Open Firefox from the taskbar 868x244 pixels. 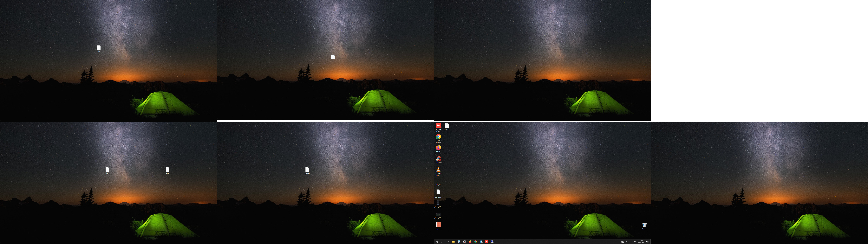coord(470,242)
